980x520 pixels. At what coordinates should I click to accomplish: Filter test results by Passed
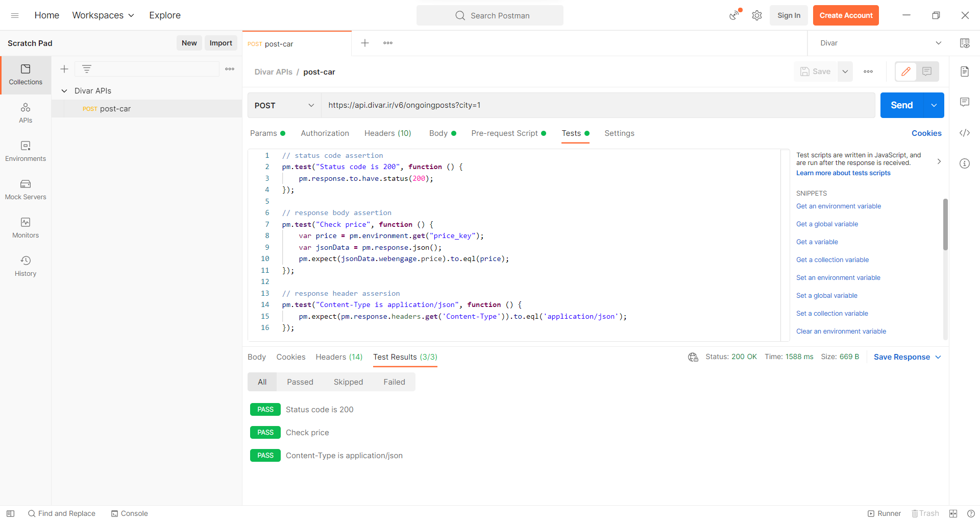[300, 382]
